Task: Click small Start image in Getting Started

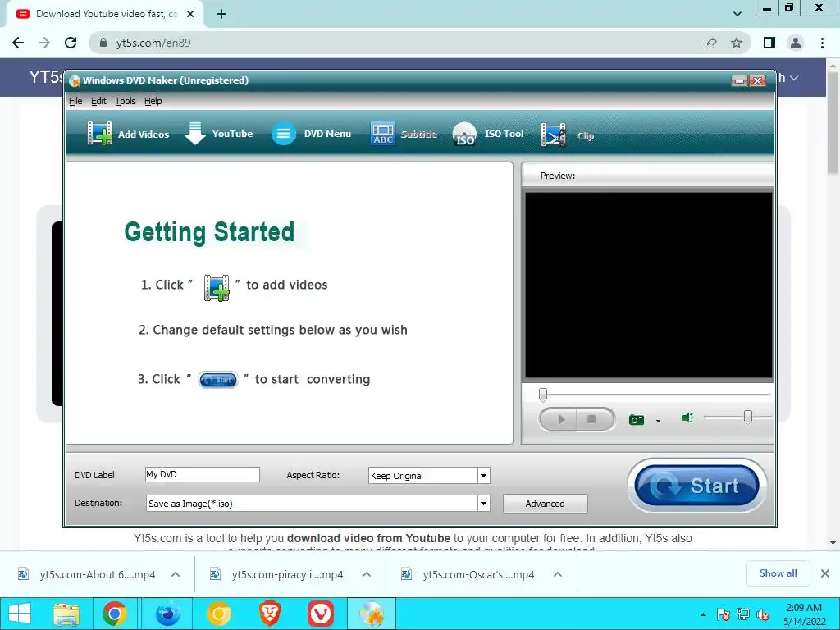Action: pyautogui.click(x=218, y=380)
